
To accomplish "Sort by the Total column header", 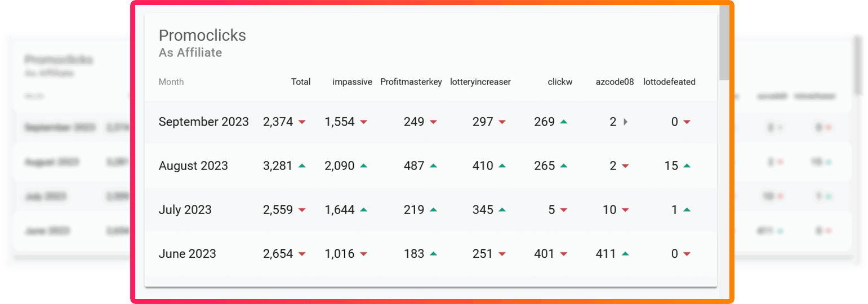I will (301, 82).
